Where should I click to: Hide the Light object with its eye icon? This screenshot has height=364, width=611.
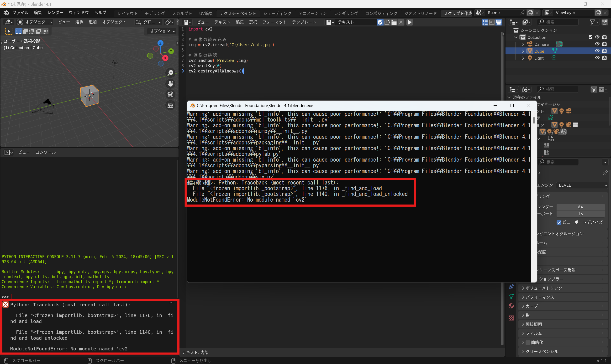pyautogui.click(x=597, y=58)
